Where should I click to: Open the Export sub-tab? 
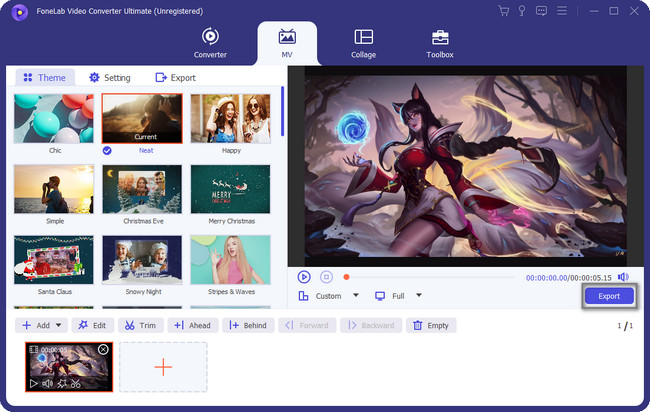pyautogui.click(x=175, y=78)
